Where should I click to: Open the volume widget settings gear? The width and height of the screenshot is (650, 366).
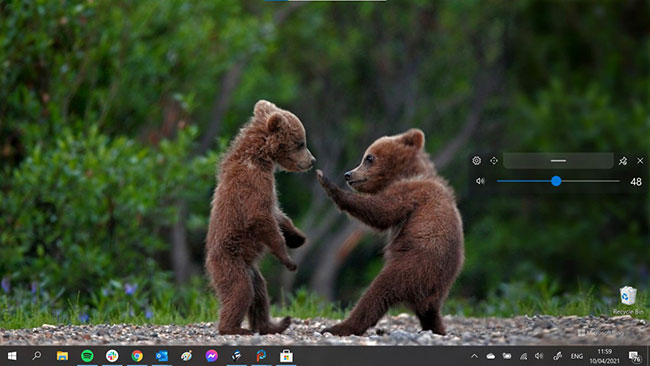coord(477,161)
